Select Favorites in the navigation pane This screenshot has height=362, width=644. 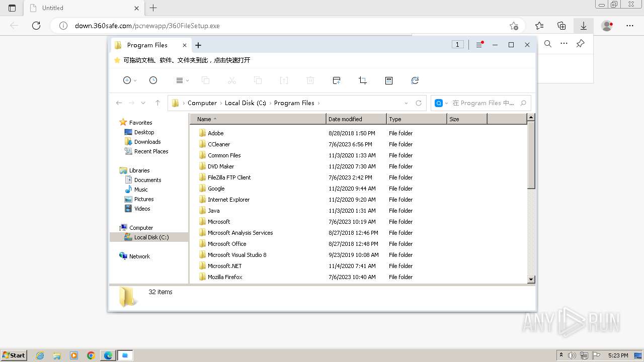tap(140, 123)
